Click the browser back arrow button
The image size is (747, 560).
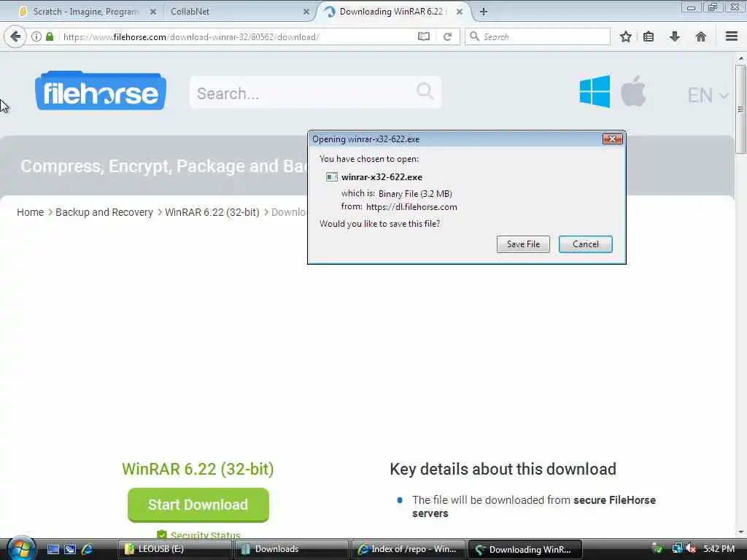click(15, 36)
